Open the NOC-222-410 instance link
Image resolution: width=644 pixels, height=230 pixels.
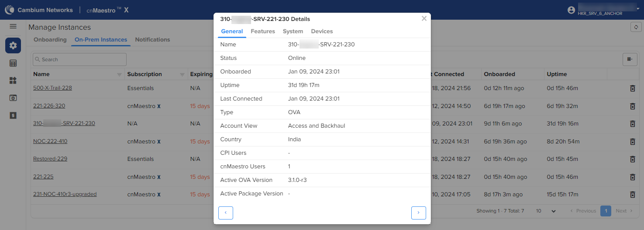[x=50, y=141]
